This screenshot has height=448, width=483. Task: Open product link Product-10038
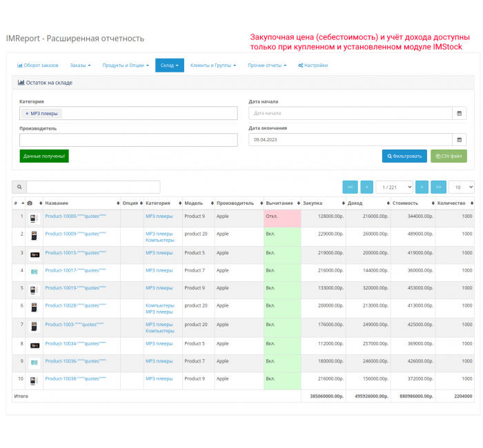pos(75,378)
